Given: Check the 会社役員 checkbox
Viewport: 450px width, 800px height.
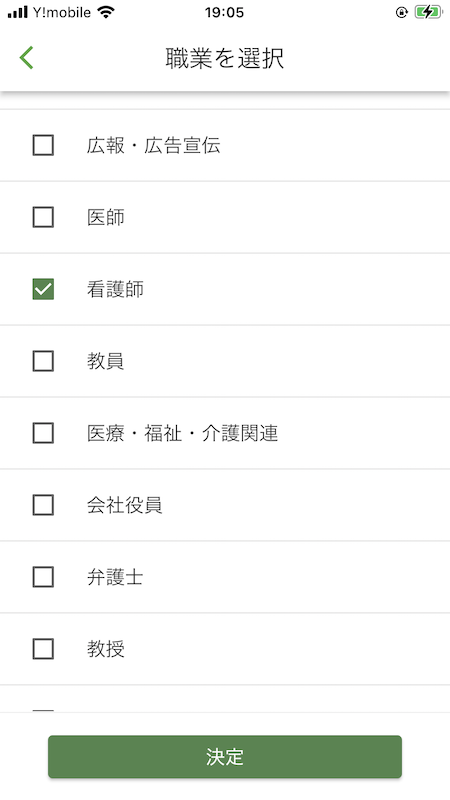Looking at the screenshot, I should click(x=43, y=505).
